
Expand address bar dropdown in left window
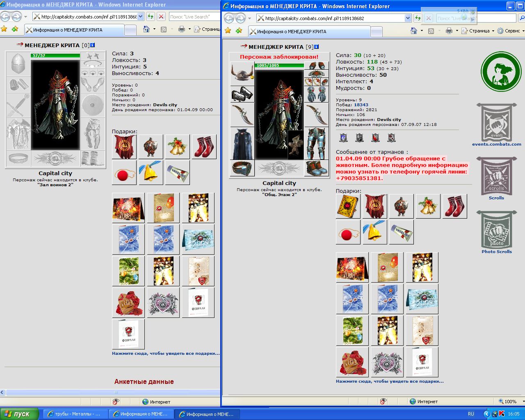(141, 16)
